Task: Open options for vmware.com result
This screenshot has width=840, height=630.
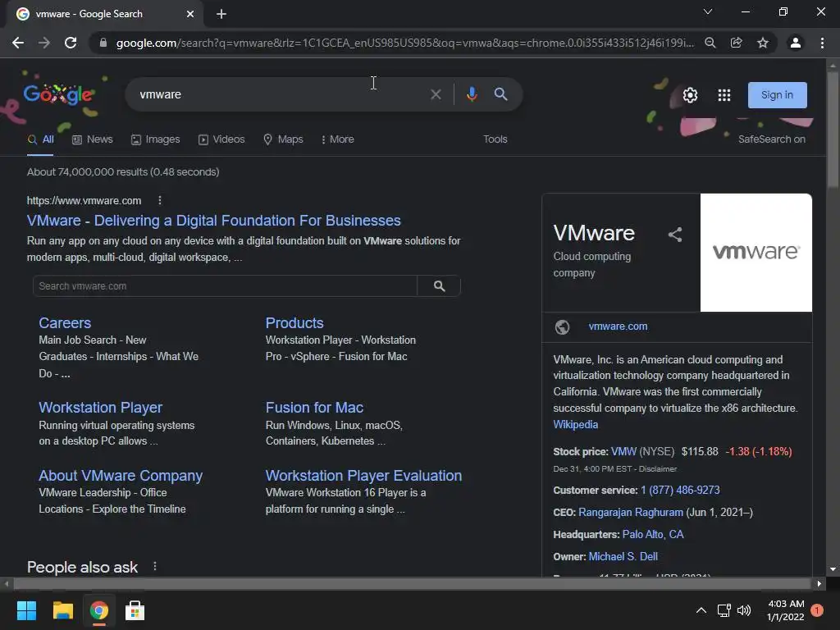Action: coord(160,200)
